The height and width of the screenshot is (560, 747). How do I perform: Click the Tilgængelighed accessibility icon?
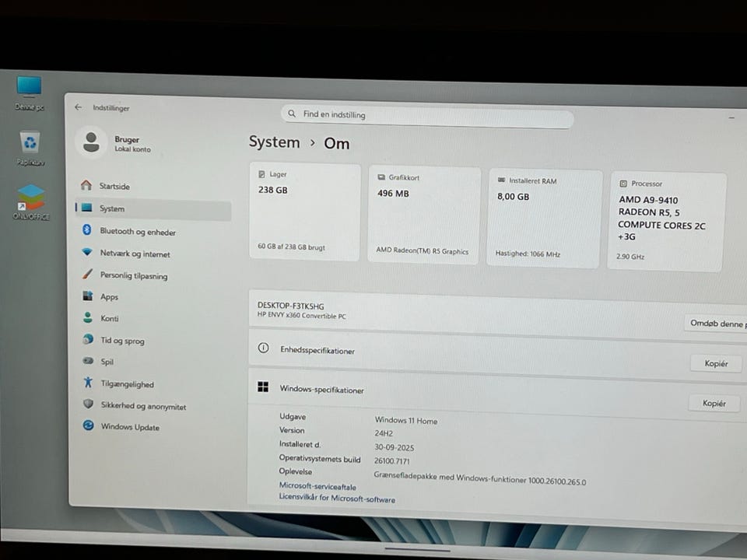coord(88,382)
